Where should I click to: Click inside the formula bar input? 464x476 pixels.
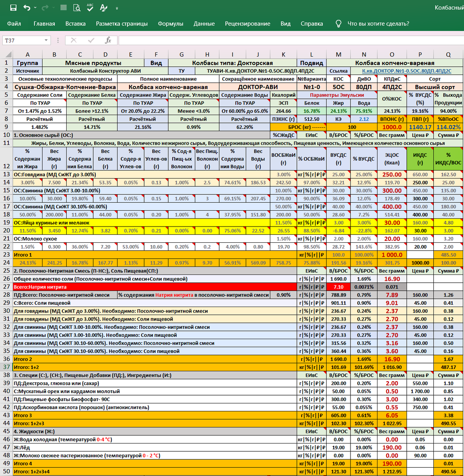pyautogui.click(x=291, y=40)
